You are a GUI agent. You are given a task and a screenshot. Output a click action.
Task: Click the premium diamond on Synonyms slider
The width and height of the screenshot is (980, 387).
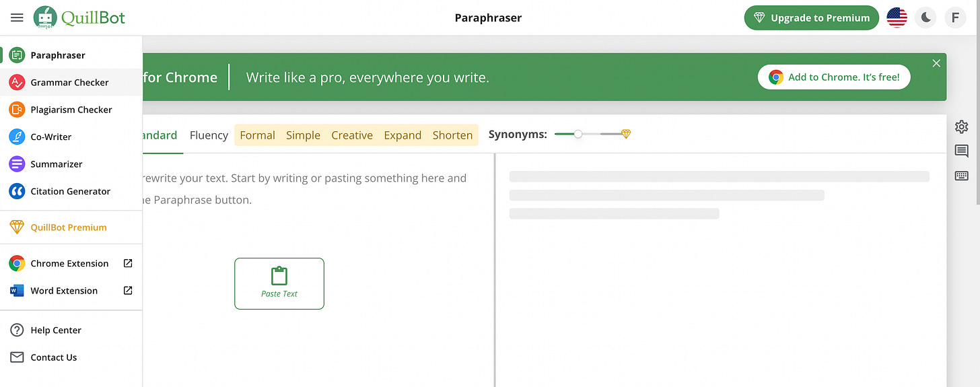[x=626, y=134]
